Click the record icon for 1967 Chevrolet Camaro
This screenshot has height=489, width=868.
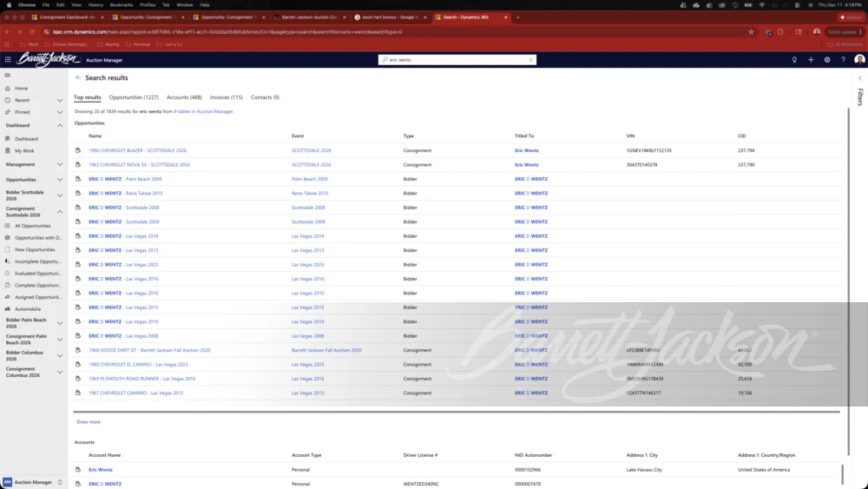(x=78, y=393)
